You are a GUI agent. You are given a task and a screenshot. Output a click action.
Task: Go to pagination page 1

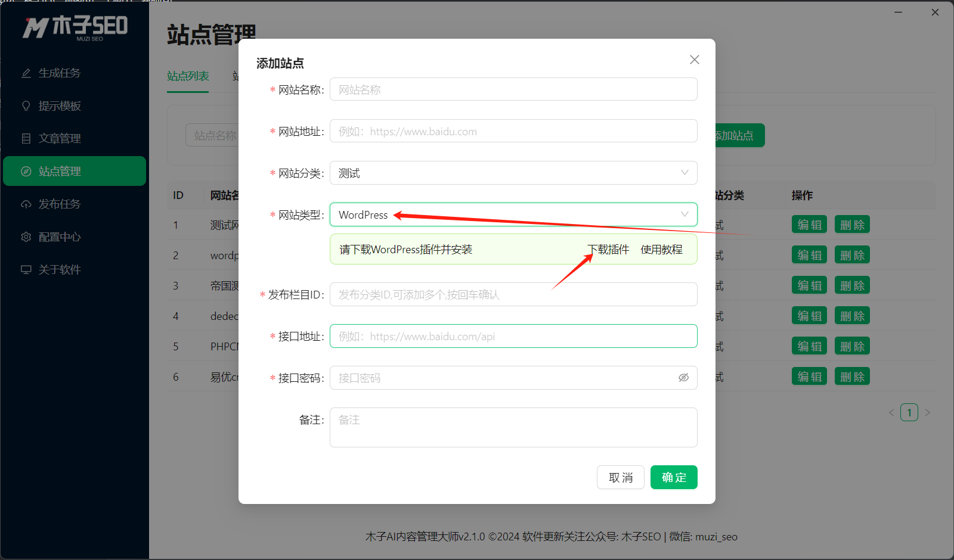[909, 412]
